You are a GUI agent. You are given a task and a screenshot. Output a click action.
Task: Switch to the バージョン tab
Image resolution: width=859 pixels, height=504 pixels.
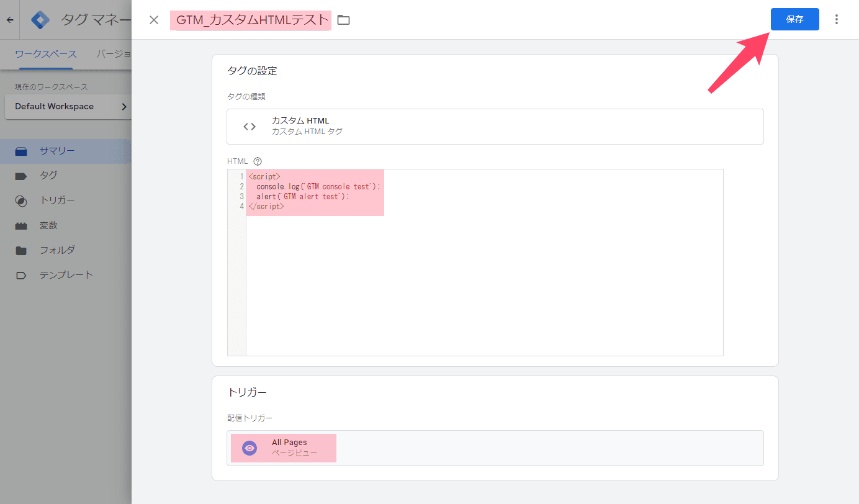tap(114, 54)
